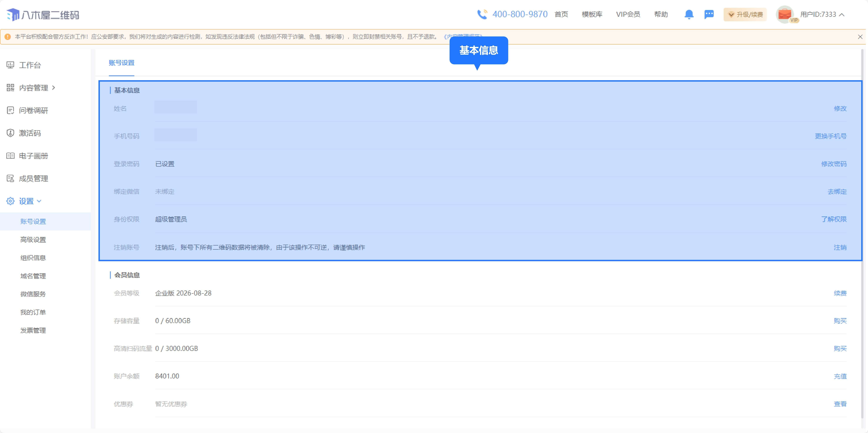Viewport: 868px width, 433px height.
Task: Open 高级设置 in the sidebar
Action: (33, 240)
